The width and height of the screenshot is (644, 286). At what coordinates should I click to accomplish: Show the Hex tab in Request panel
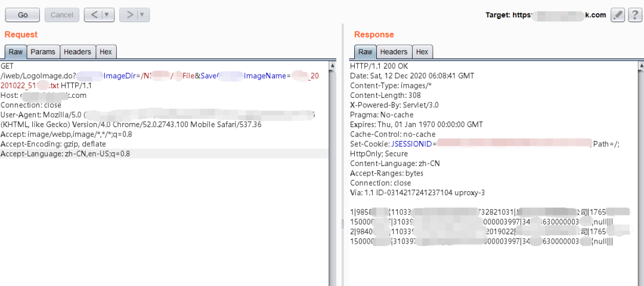click(106, 52)
